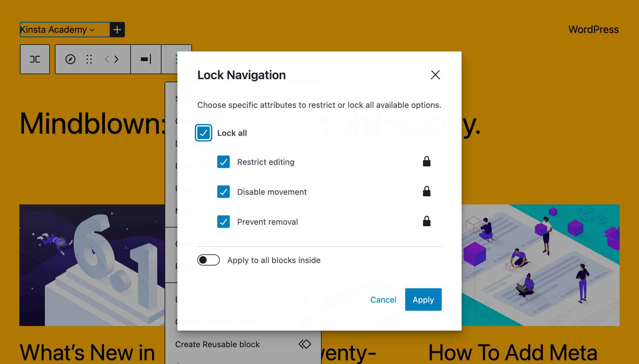Select the compass/disable icon
This screenshot has width=639, height=364.
70,59
